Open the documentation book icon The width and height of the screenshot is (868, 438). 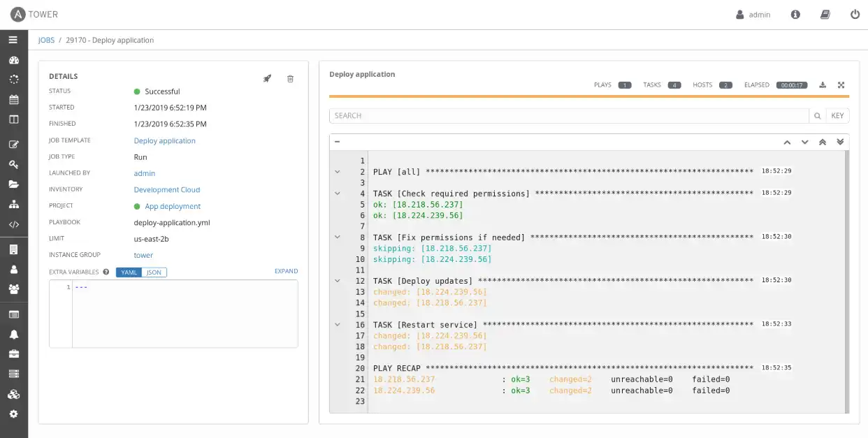point(825,15)
